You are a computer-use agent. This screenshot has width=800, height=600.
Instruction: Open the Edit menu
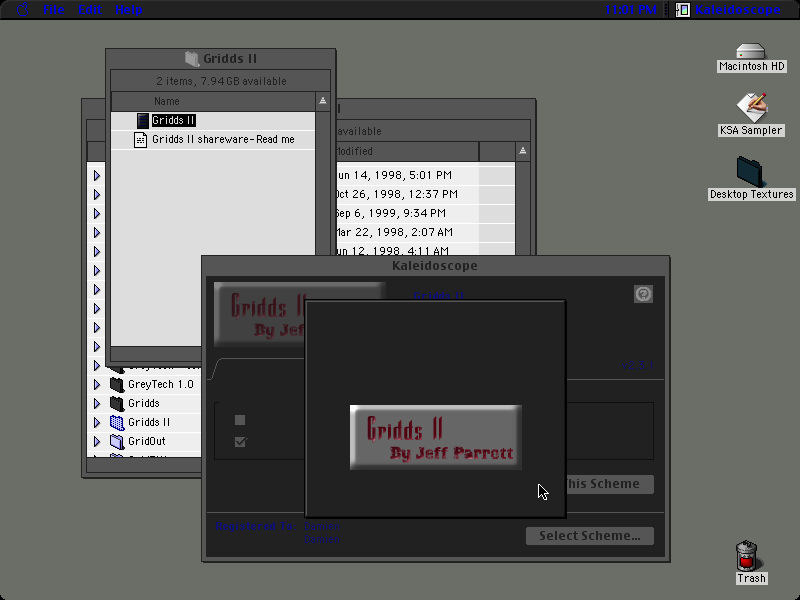[x=90, y=9]
